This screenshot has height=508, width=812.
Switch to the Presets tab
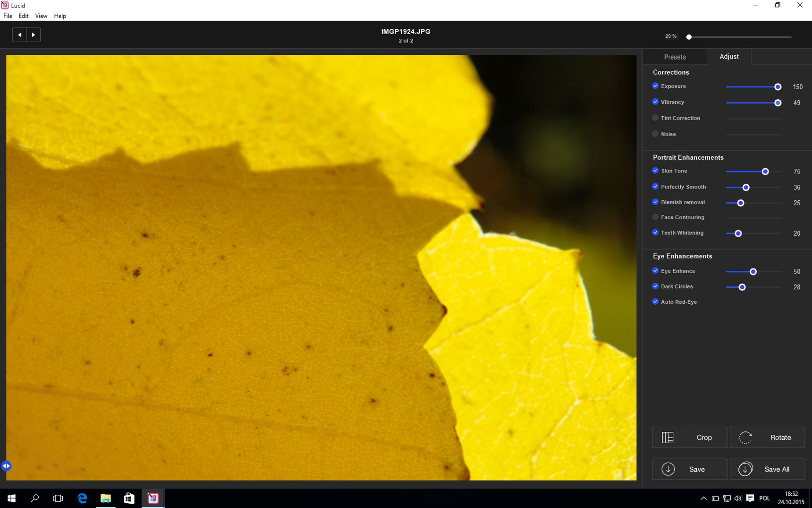(675, 57)
